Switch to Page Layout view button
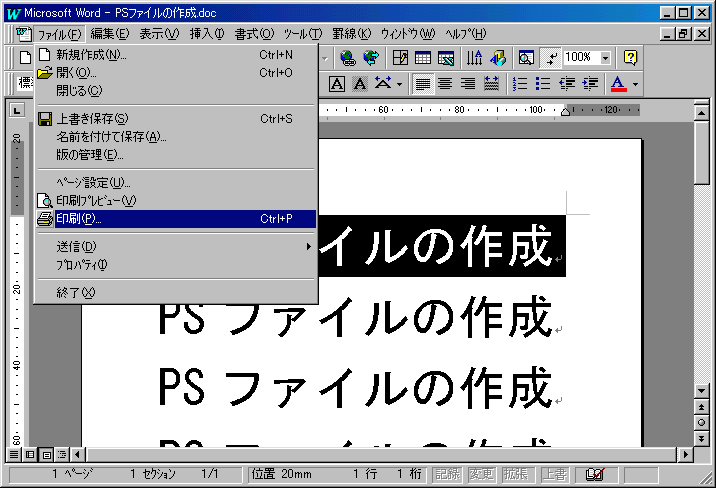716x488 pixels. click(x=46, y=454)
